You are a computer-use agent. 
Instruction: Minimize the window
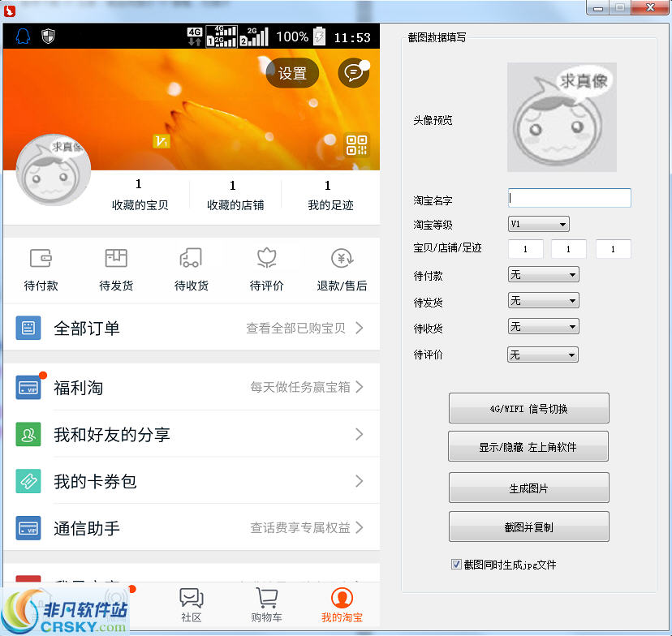[x=598, y=8]
